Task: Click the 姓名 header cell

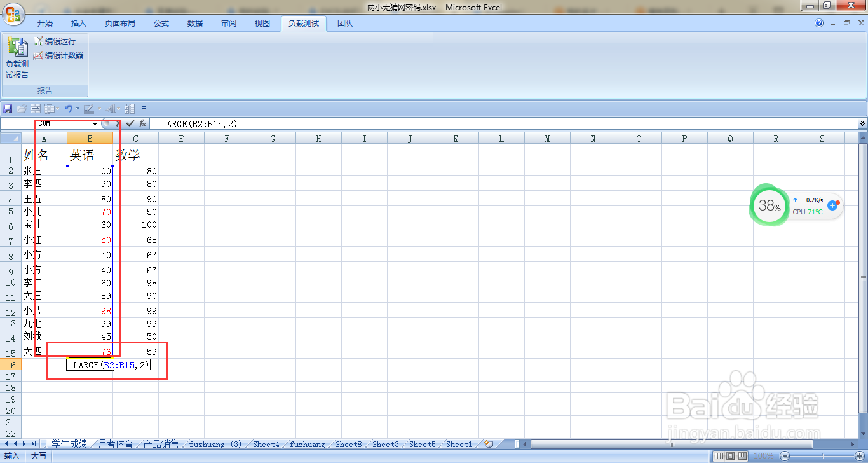Action: [44, 155]
